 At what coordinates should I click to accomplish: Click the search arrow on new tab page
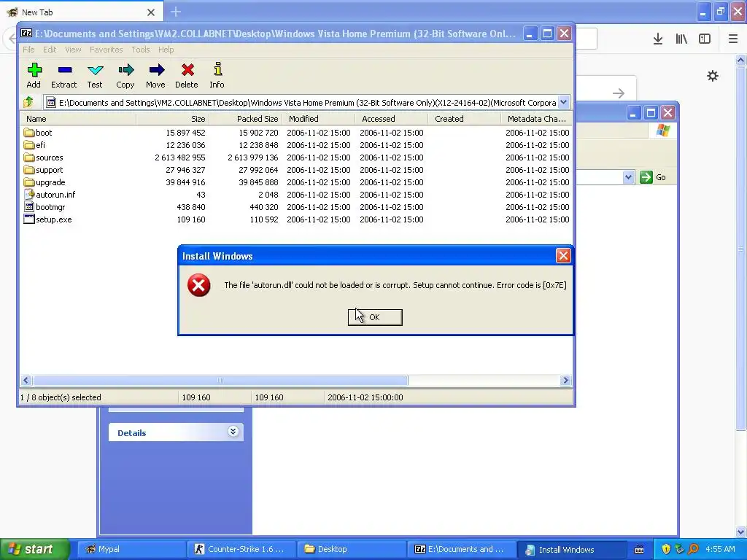(619, 93)
